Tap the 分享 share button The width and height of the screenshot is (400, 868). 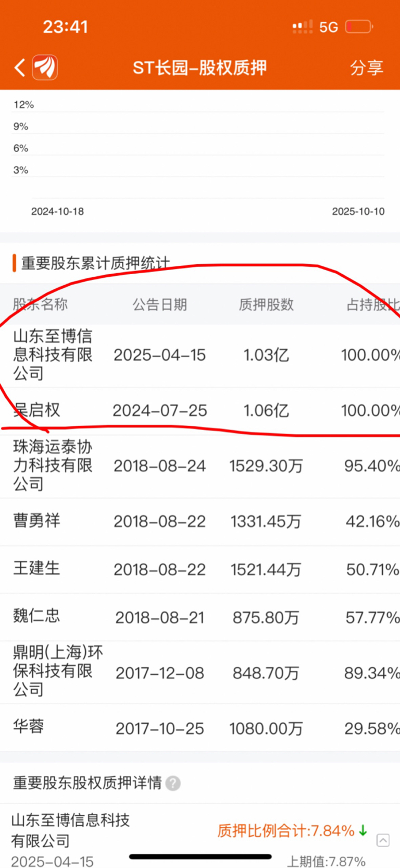coord(367,68)
